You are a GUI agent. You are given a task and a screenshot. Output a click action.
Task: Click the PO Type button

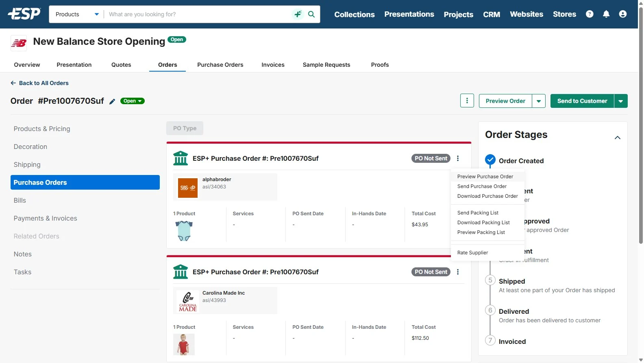click(x=185, y=128)
